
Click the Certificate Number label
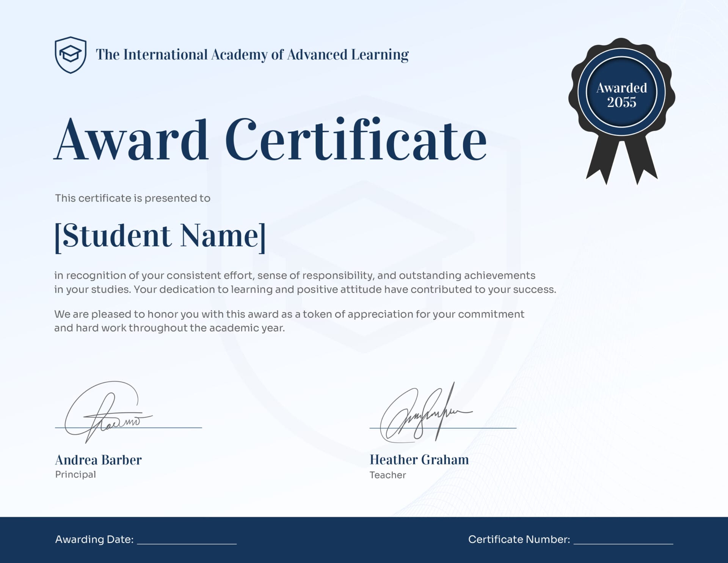tap(519, 539)
